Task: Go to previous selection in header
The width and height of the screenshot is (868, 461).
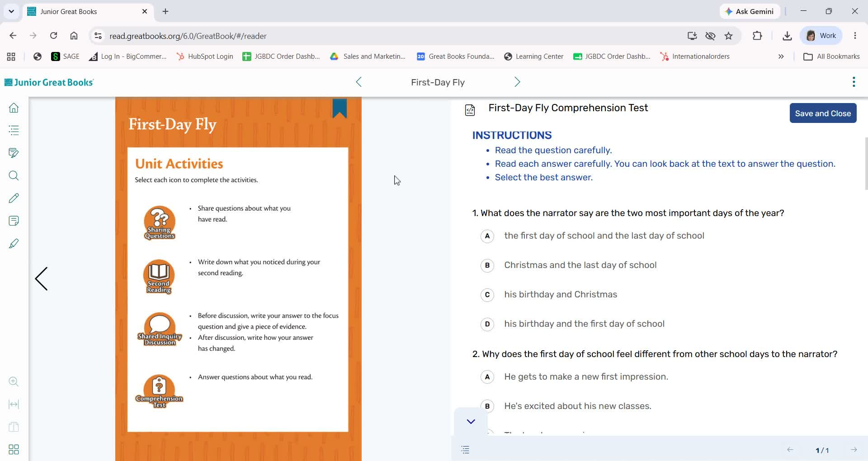Action: click(359, 82)
